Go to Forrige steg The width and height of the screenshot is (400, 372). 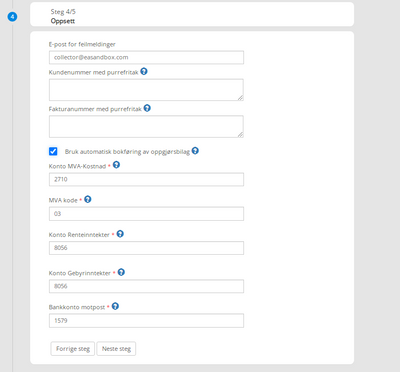tap(73, 349)
